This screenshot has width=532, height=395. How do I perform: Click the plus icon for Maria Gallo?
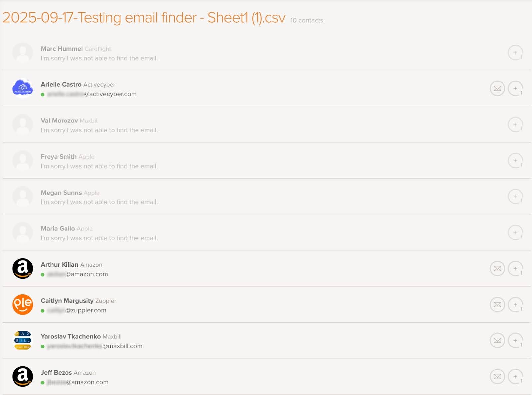[515, 232]
